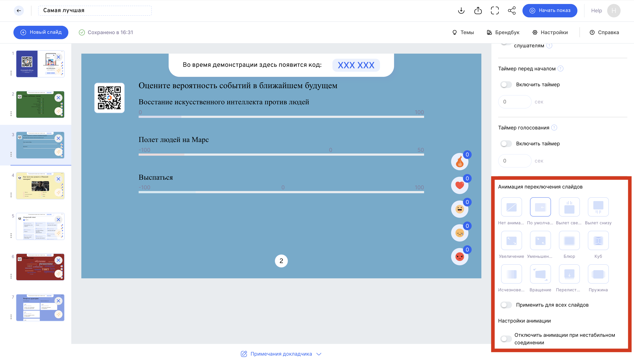
Task: Expand Примечания докладчика chevron
Action: pos(319,354)
